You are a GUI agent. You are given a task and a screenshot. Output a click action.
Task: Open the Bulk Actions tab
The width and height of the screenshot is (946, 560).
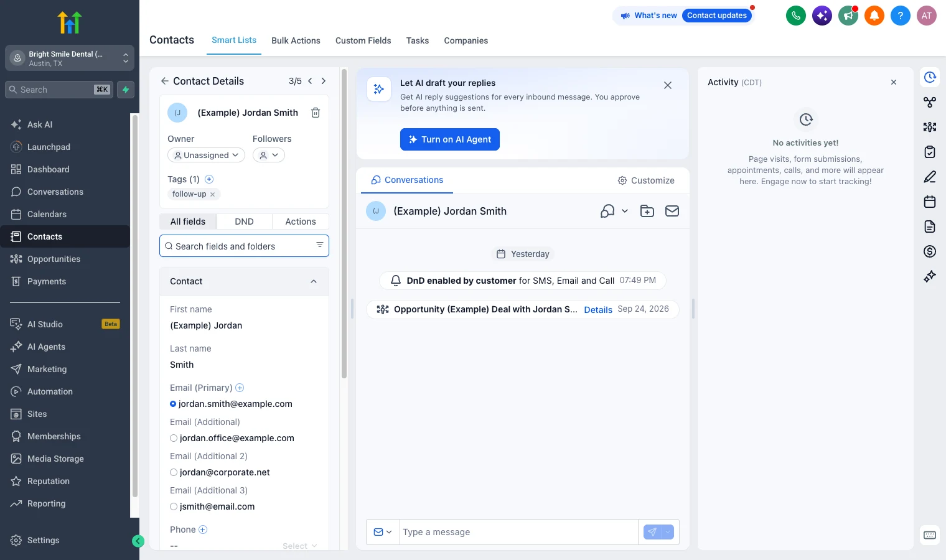[296, 40]
